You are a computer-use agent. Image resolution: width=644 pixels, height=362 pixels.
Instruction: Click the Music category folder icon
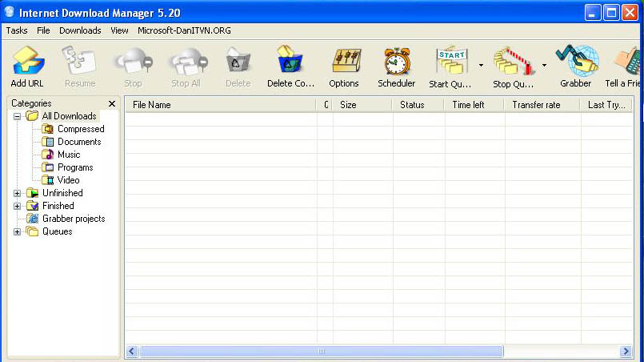click(x=48, y=155)
